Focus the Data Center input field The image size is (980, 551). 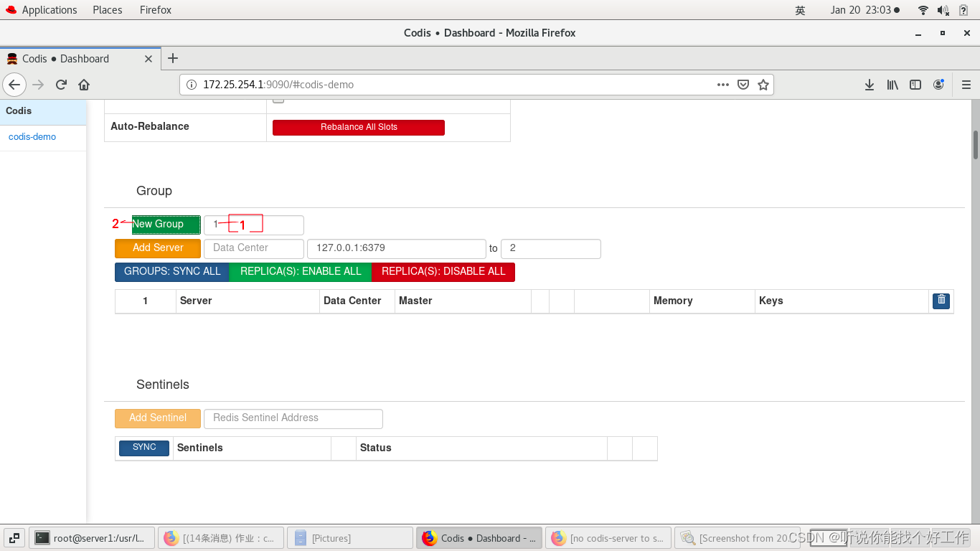[x=254, y=248]
